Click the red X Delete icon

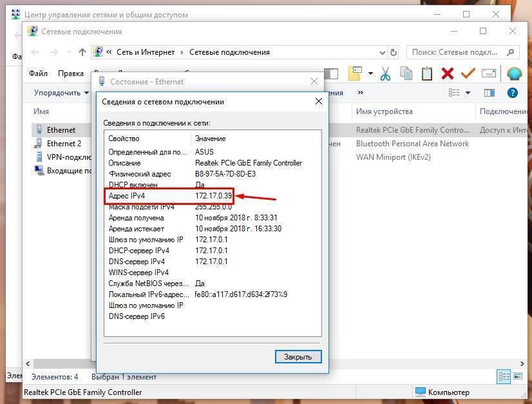(447, 73)
